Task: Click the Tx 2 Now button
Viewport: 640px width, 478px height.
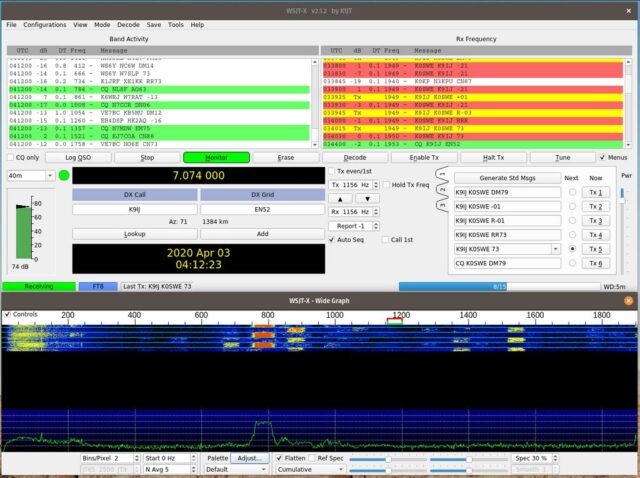Action: (596, 207)
